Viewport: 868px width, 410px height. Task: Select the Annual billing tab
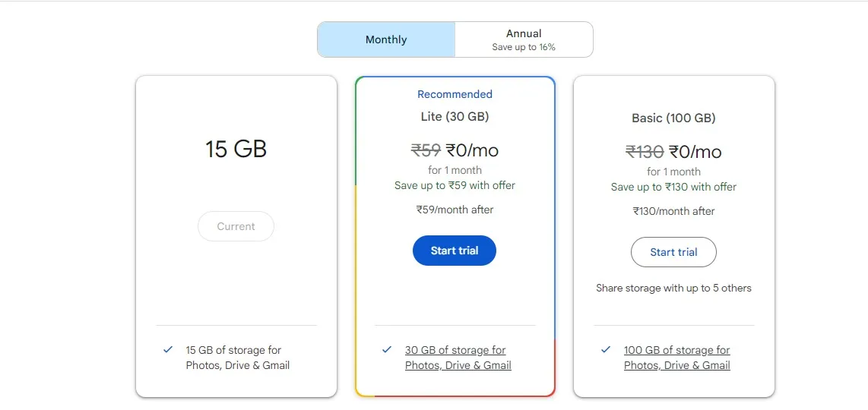[x=524, y=39]
